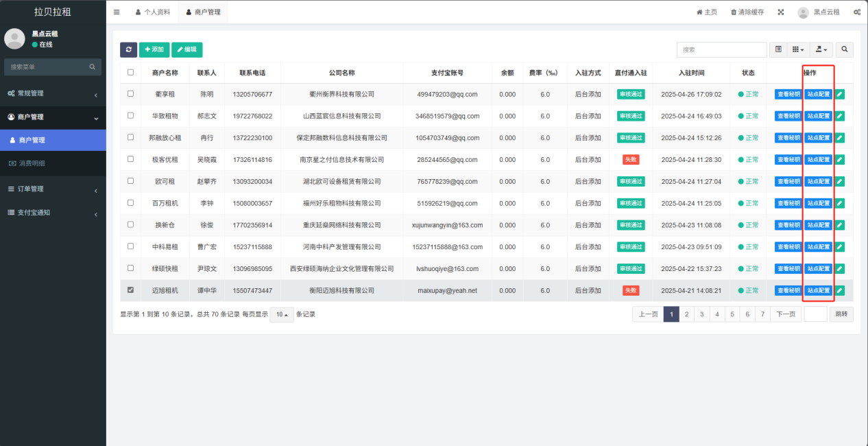Go to page 7 of the table
Screen dimensions: 868x446
click(762, 314)
